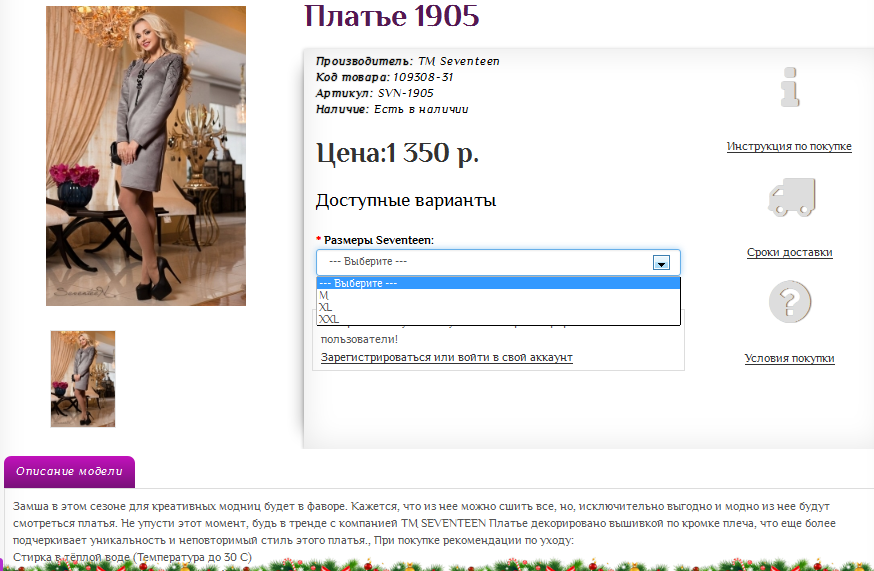Click the price text Цена:1 350 р.
This screenshot has width=874, height=571.
coord(397,153)
